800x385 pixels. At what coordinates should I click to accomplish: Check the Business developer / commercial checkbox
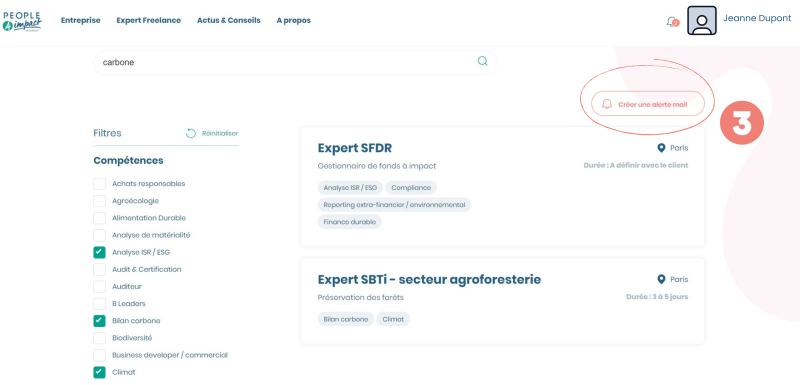99,355
